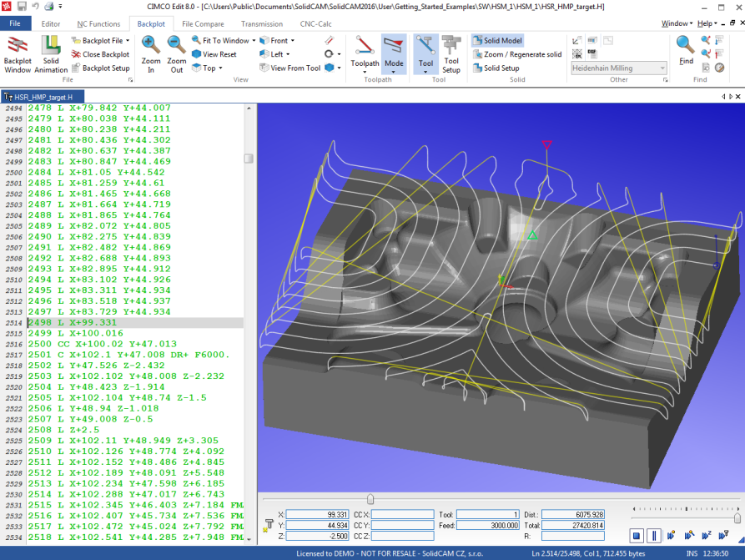
Task: Open the Fit To Window dropdown
Action: coord(253,41)
